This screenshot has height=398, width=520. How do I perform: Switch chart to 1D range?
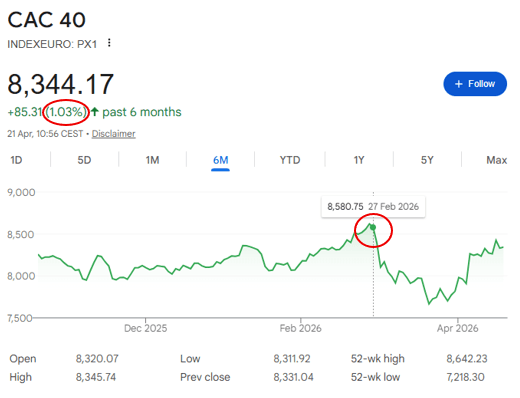pyautogui.click(x=16, y=160)
